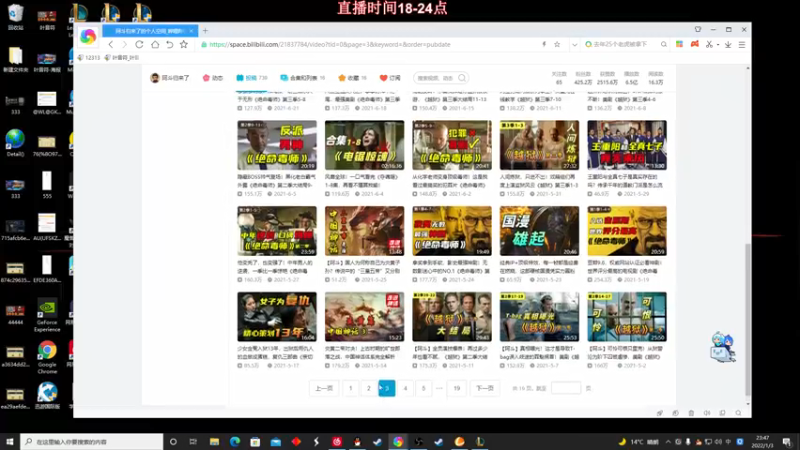The width and height of the screenshot is (800, 450).
Task: Go to previous page with 上一页
Action: click(x=324, y=388)
